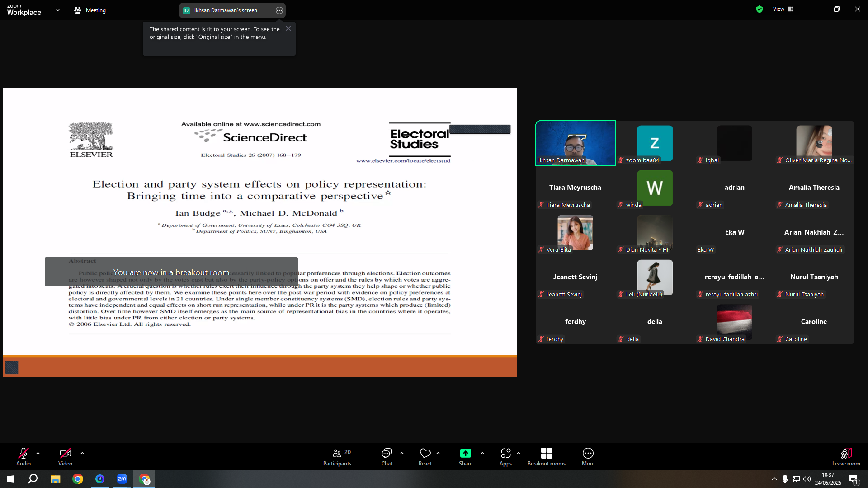Expand the share options arrow
Screen dimensions: 868x488
[x=482, y=453]
